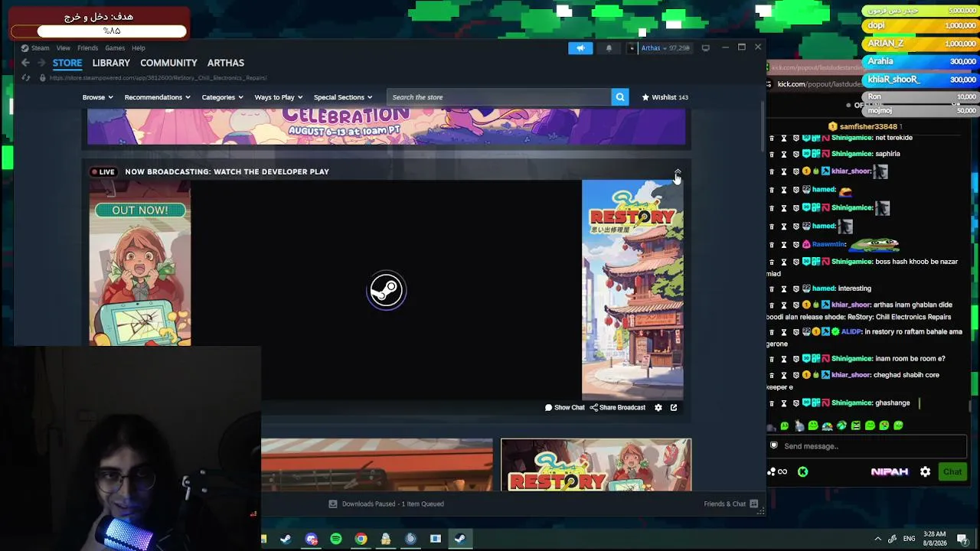
Task: Open Discord from the taskbar
Action: coord(311,539)
